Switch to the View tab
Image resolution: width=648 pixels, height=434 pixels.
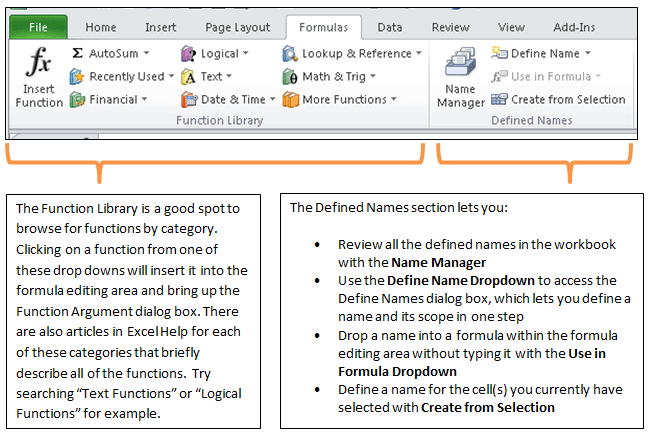click(x=511, y=27)
